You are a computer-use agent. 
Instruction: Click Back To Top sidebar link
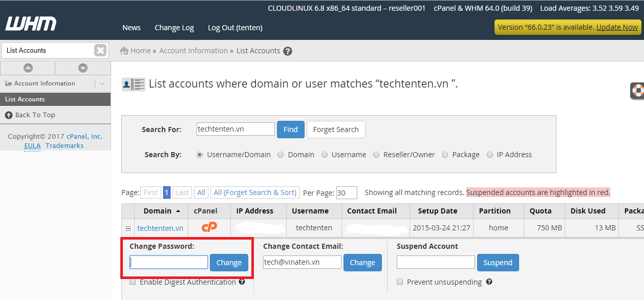tap(35, 115)
